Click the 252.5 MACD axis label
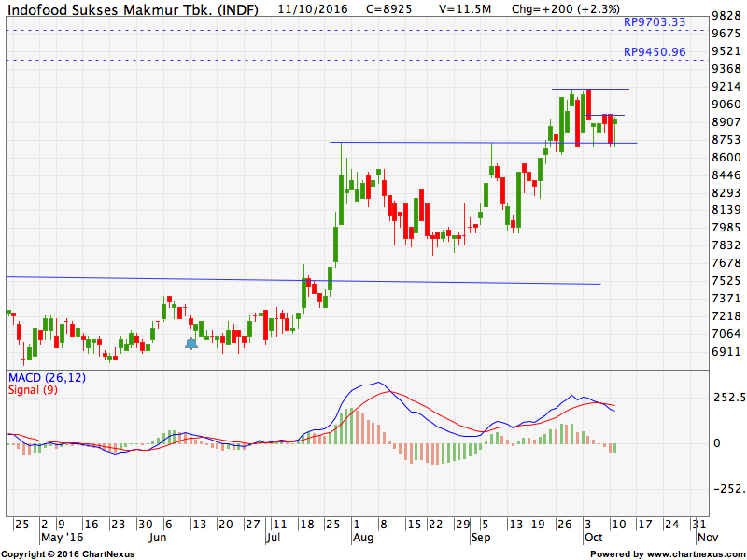 click(728, 398)
